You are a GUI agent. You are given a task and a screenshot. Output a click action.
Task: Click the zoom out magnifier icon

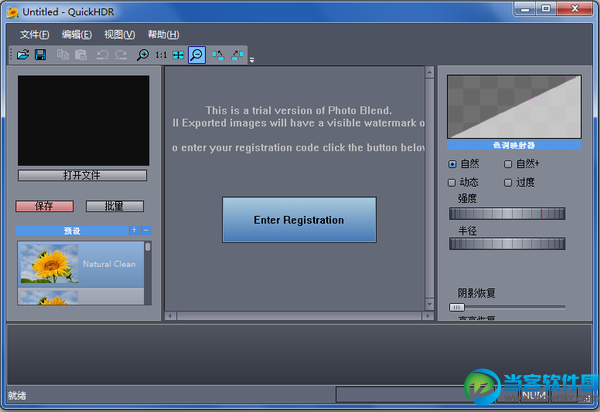click(x=197, y=55)
